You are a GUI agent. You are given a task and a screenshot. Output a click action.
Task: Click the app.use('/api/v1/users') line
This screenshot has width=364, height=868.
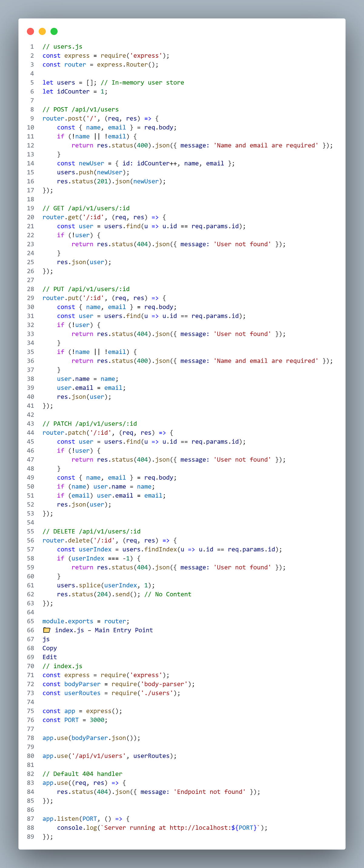110,756
